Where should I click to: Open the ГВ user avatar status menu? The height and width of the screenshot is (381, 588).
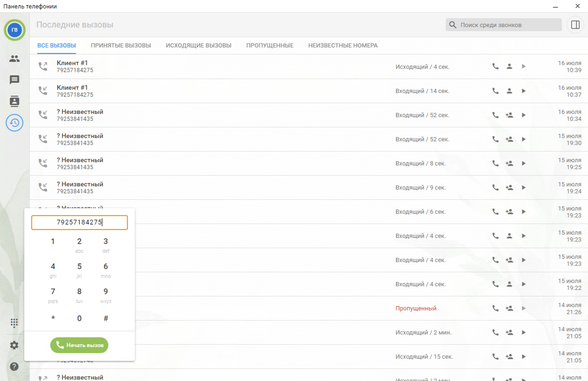click(x=14, y=30)
